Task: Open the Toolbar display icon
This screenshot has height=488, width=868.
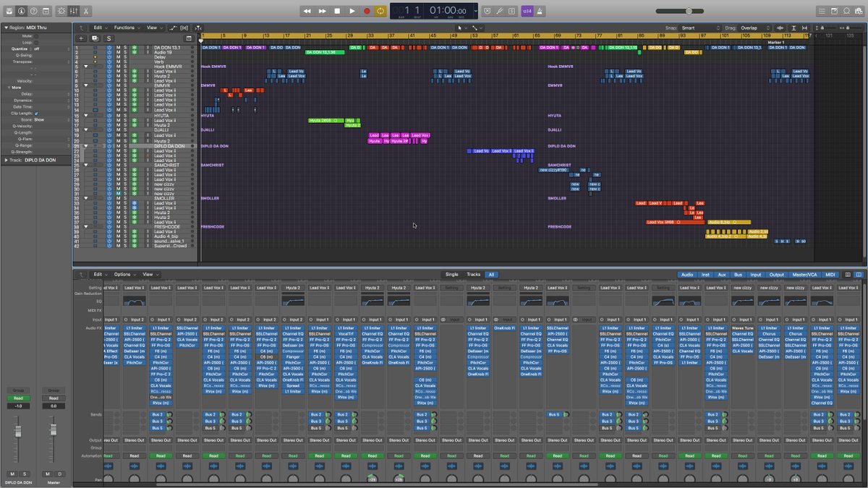Action: [46, 11]
